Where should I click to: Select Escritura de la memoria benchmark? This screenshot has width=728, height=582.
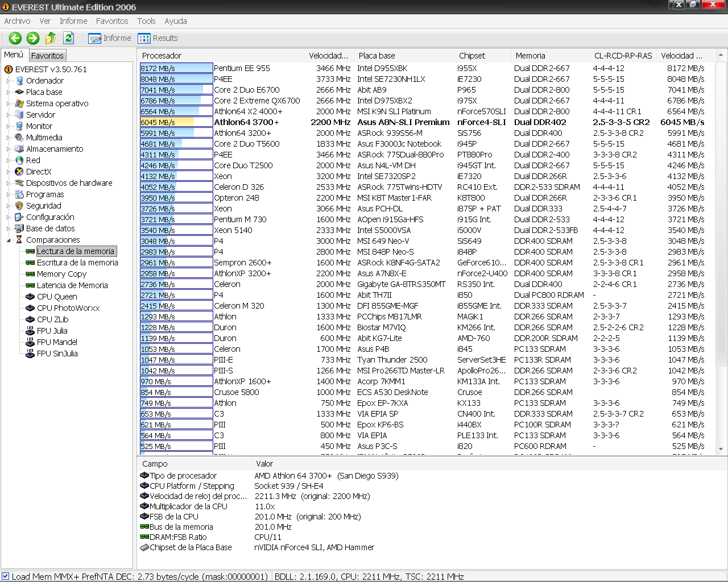tap(77, 263)
